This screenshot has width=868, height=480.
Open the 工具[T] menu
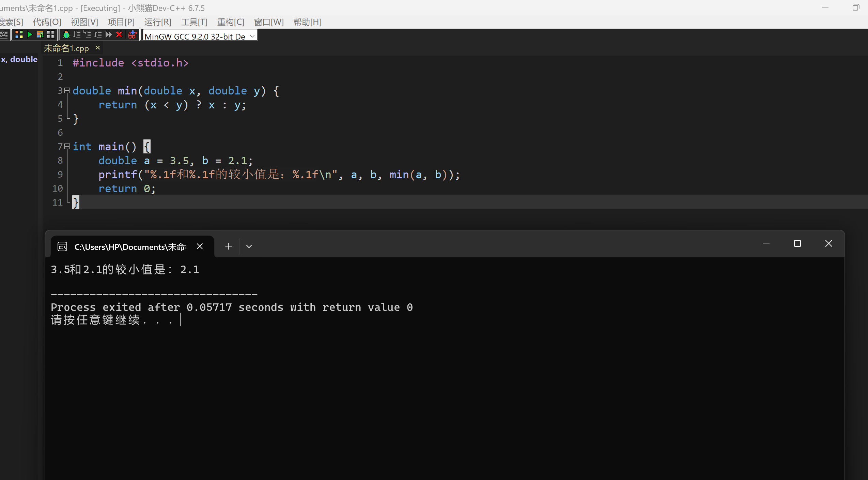(x=194, y=22)
